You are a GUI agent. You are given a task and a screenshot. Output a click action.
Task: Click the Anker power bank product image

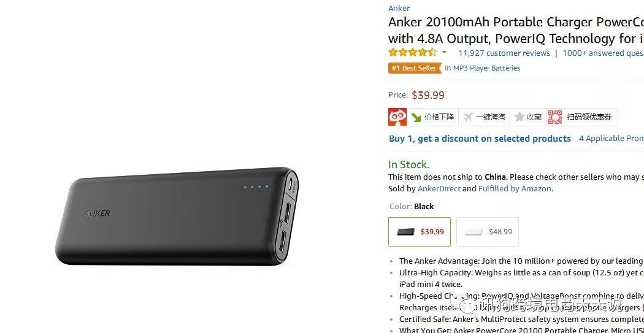tap(177, 216)
